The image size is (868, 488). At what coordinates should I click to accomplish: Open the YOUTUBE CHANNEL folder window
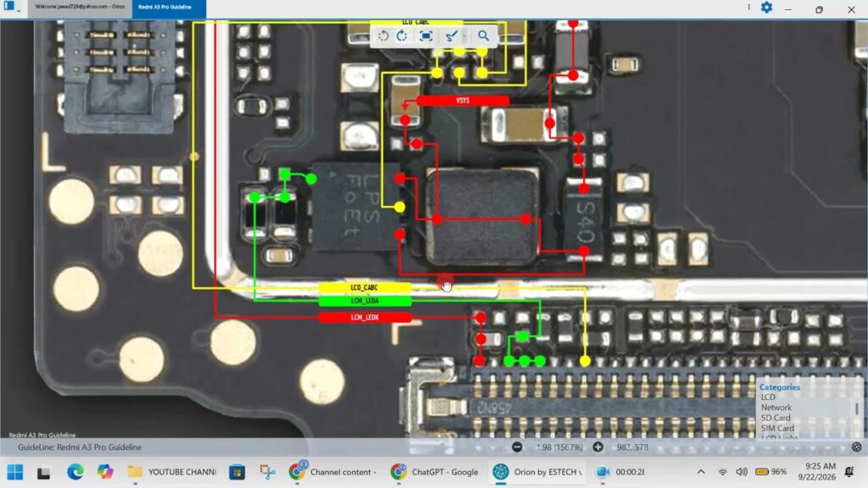171,472
